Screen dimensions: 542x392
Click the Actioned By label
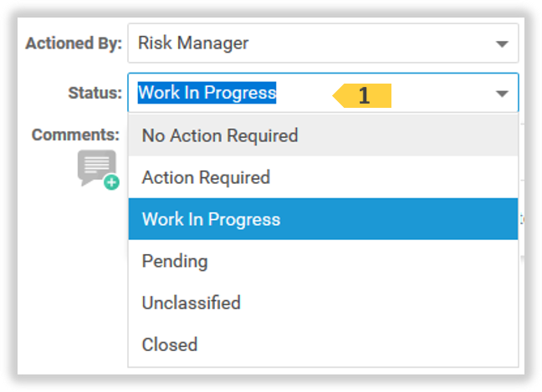pyautogui.click(x=74, y=43)
